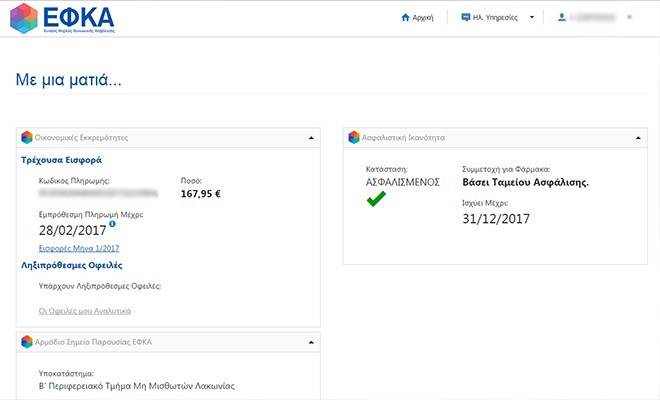Viewport: 660px width, 400px height.
Task: Open the Αρχική menu item
Action: 423,18
